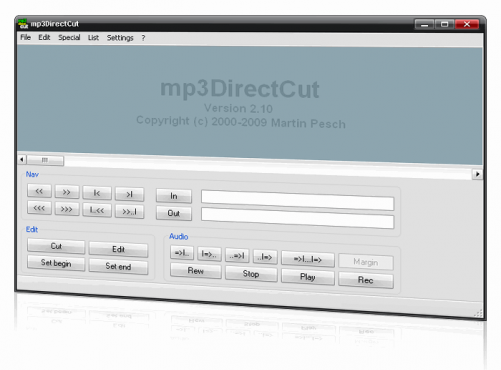The height and width of the screenshot is (370, 501).
Task: Click the horizontal scrollbar left arrow
Action: pyautogui.click(x=22, y=159)
